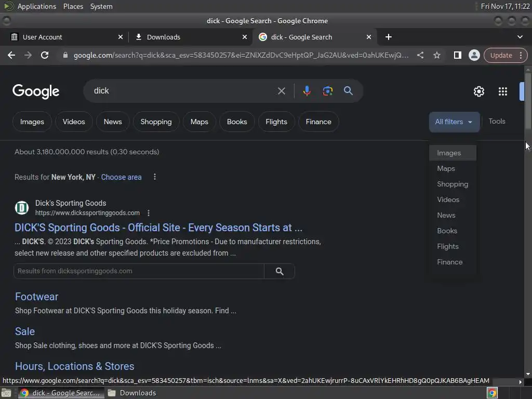
Task: Open the System menu
Action: pos(101,6)
